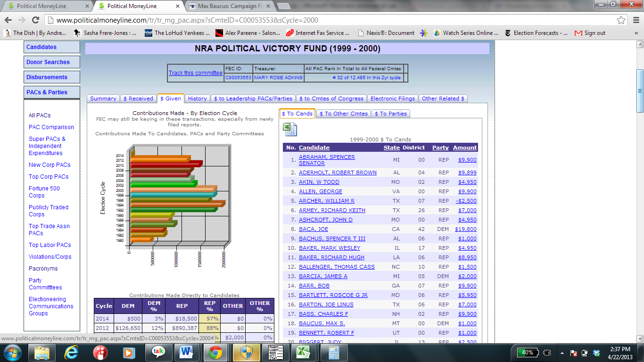
Task: Open the Windows Start menu
Action: tap(12, 353)
